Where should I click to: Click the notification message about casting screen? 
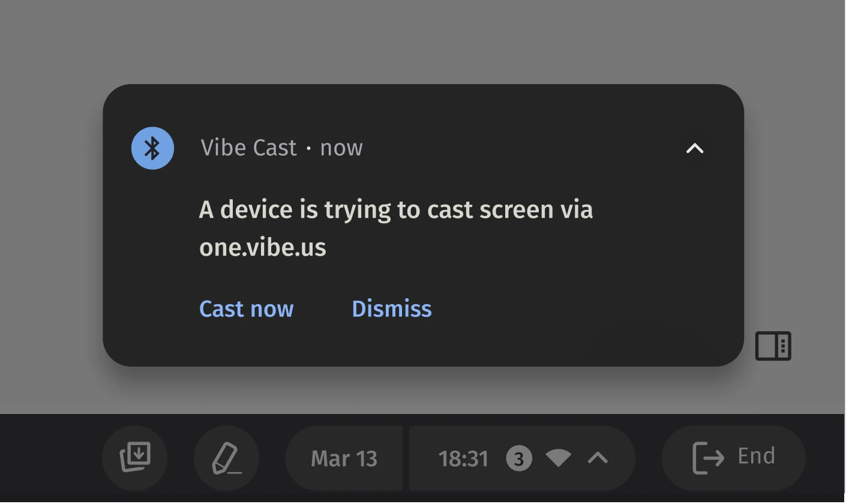(395, 209)
